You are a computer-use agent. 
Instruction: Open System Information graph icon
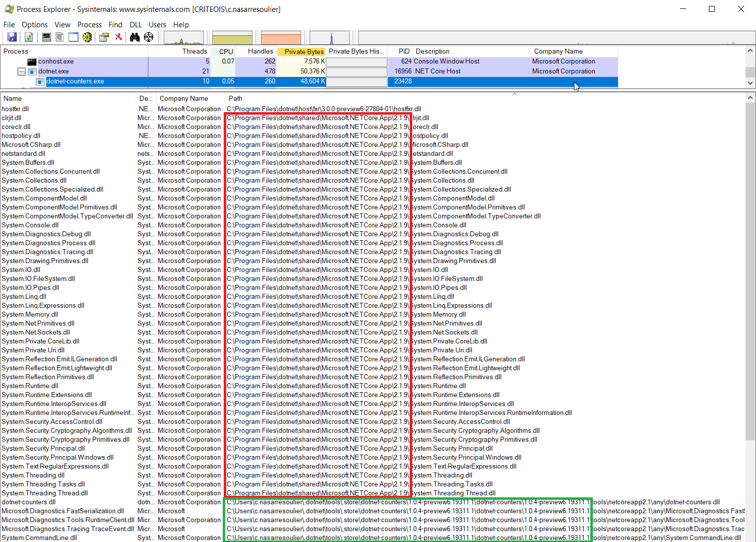[46, 37]
